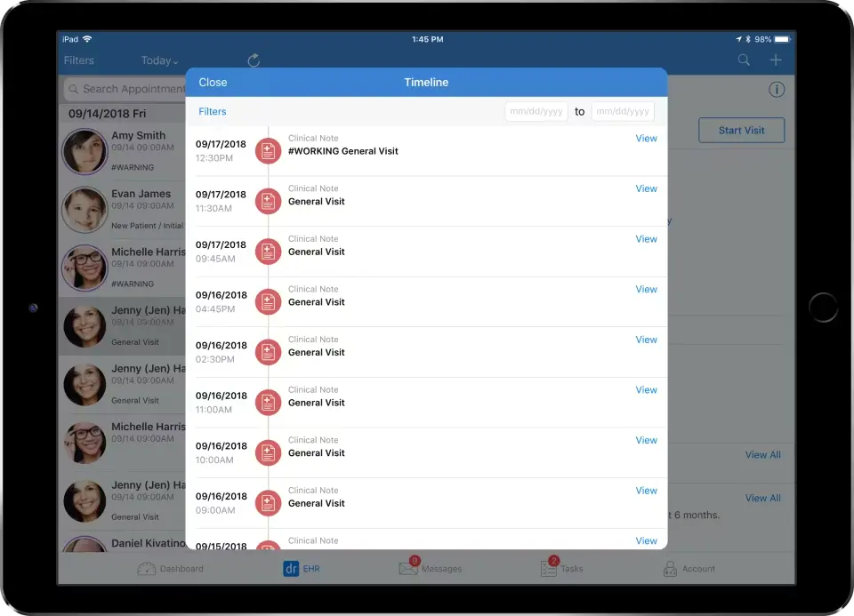Image resolution: width=854 pixels, height=616 pixels.
Task: Switch to the Dashboard tab
Action: 172,568
